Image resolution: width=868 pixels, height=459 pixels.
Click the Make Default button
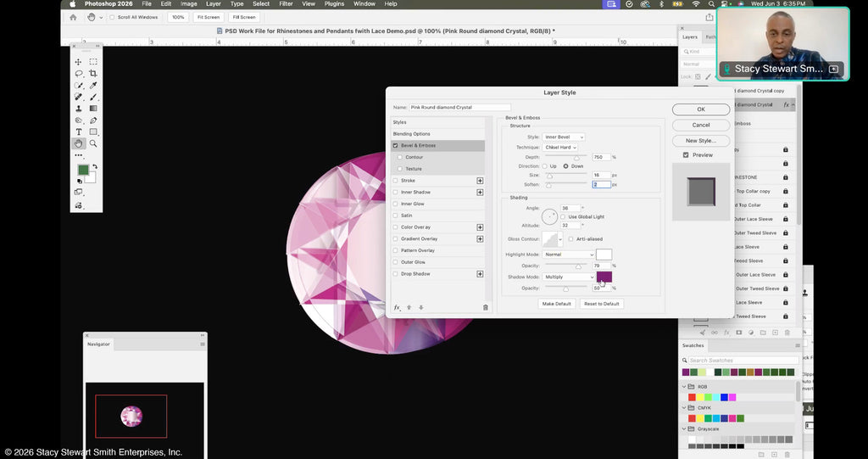click(556, 304)
